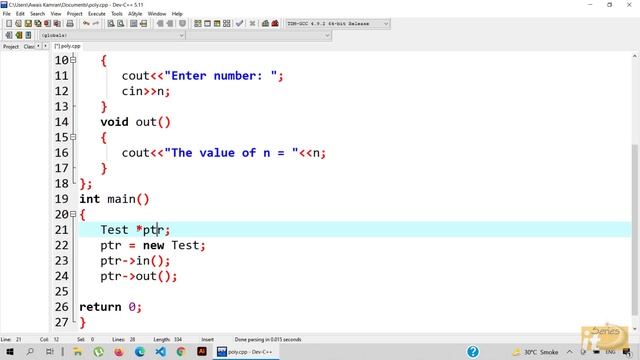
Task: Open the File menu
Action: point(7,13)
